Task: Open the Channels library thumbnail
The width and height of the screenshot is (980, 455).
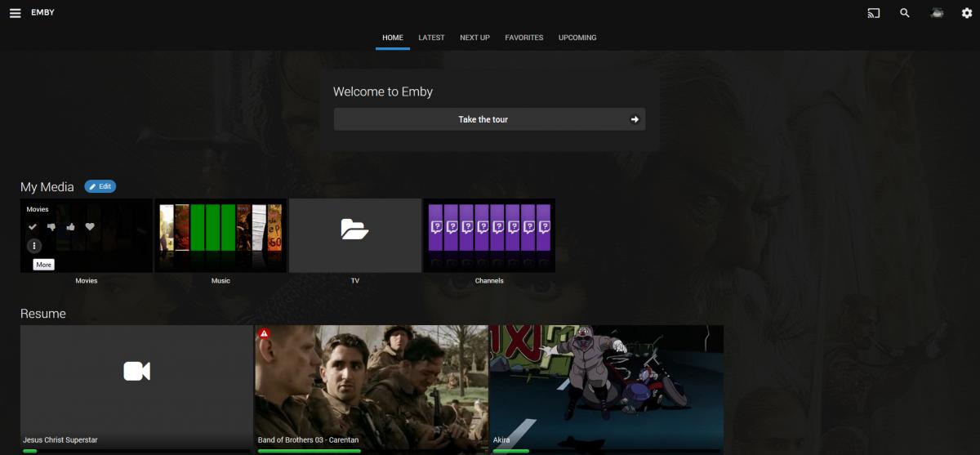Action: click(489, 235)
